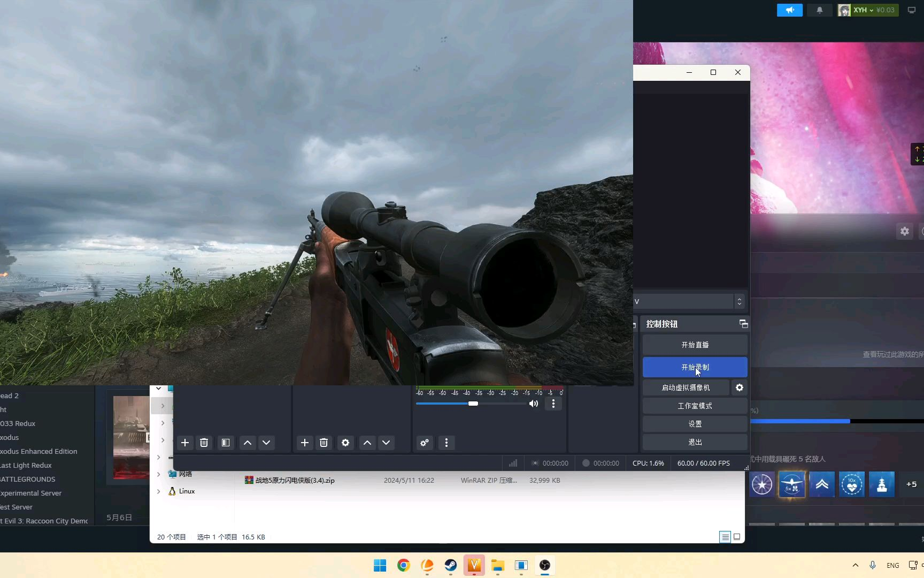The width and height of the screenshot is (924, 578).
Task: Open Steam announcements megaphone button
Action: [x=790, y=10]
